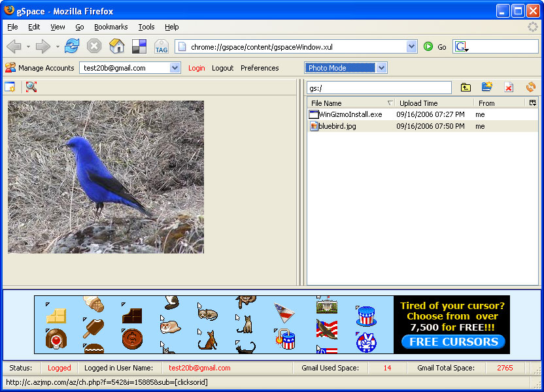Click the Gmail Total Space value 2765
The width and height of the screenshot is (544, 392).
505,368
